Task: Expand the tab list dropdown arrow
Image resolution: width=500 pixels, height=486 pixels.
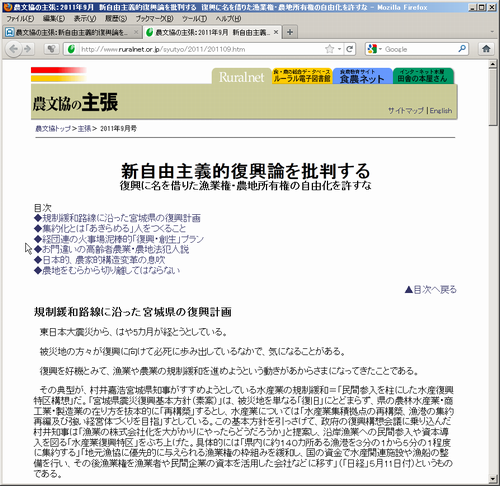Action: tap(492, 32)
